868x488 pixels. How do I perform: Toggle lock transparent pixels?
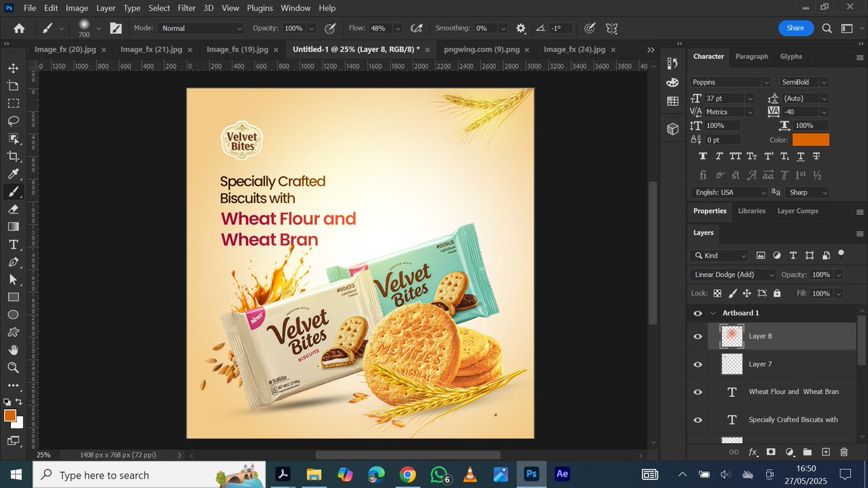click(718, 294)
